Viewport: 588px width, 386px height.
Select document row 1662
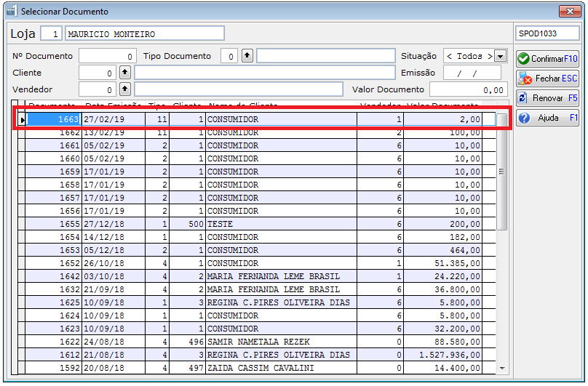[257, 132]
